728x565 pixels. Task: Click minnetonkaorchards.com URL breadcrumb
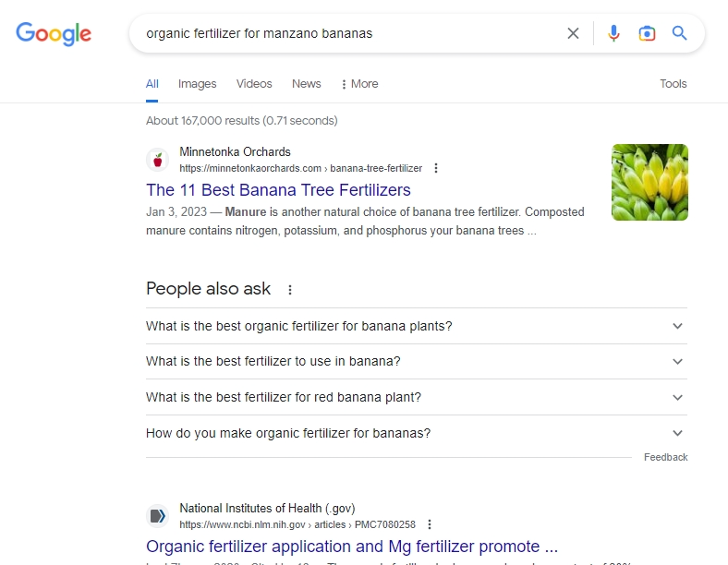[x=301, y=168]
